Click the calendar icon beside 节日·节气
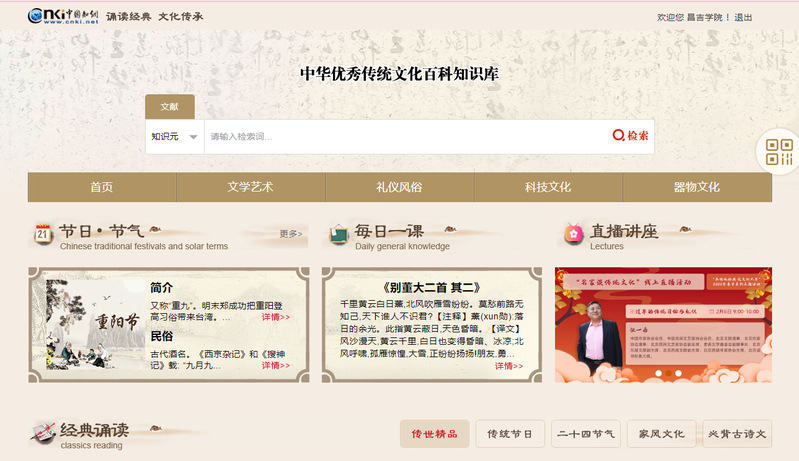The height and width of the screenshot is (461, 799). click(x=43, y=234)
